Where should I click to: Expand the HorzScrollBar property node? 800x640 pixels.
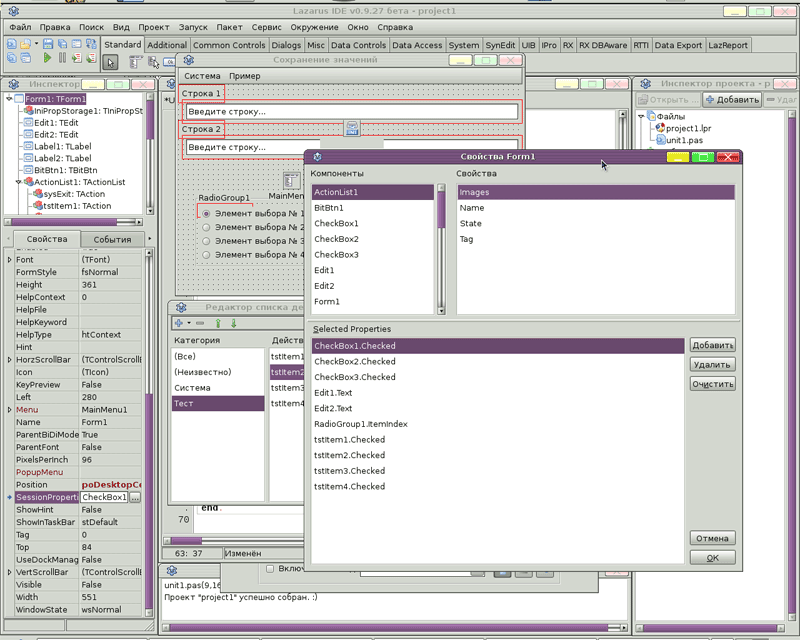click(x=10, y=359)
